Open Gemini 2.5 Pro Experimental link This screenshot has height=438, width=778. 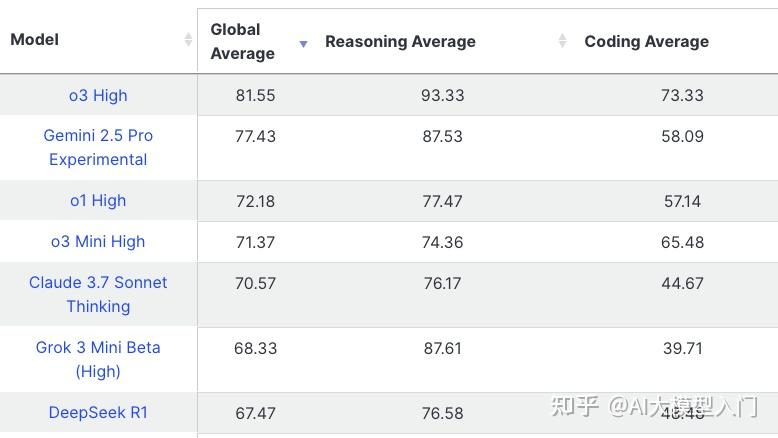[x=98, y=147]
